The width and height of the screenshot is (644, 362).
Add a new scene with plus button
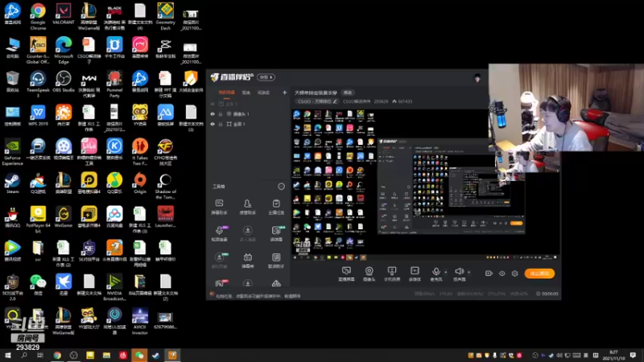click(284, 93)
